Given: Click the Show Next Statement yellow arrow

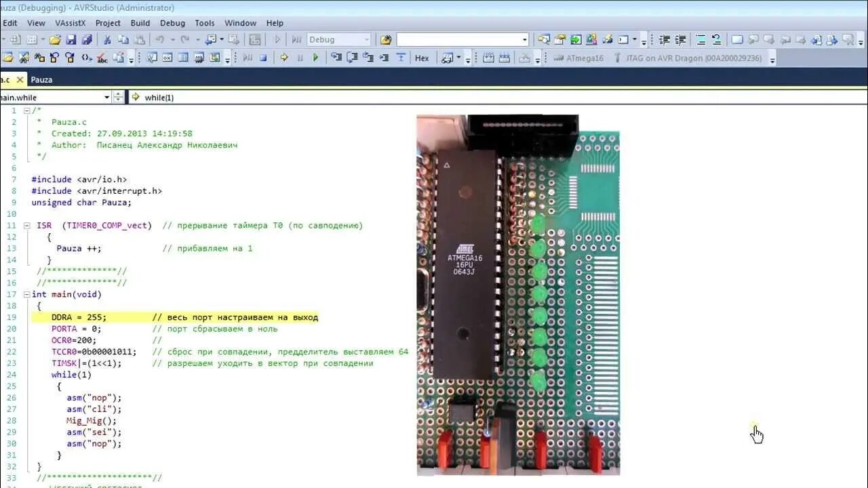Looking at the screenshot, I should 284,58.
